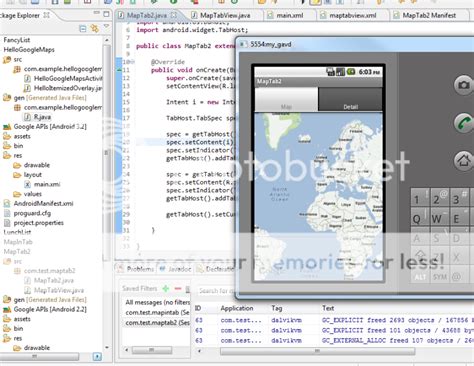The height and width of the screenshot is (366, 474).
Task: Open HelloGoogleMapsActivity java file in tree
Action: (63, 78)
